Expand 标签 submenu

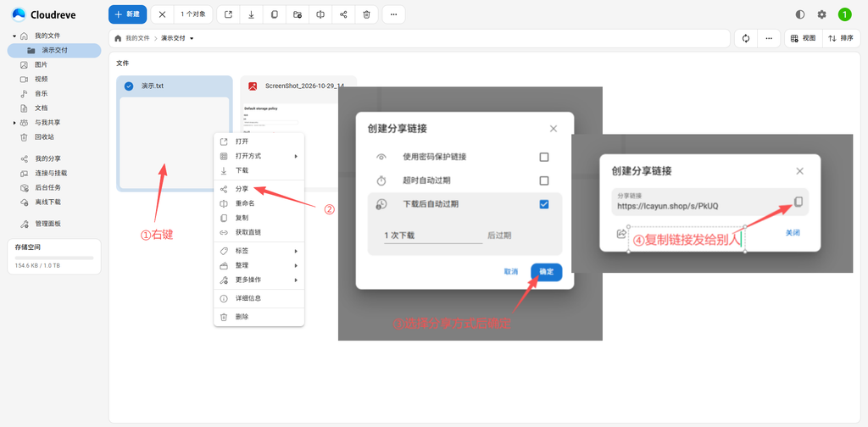(259, 251)
